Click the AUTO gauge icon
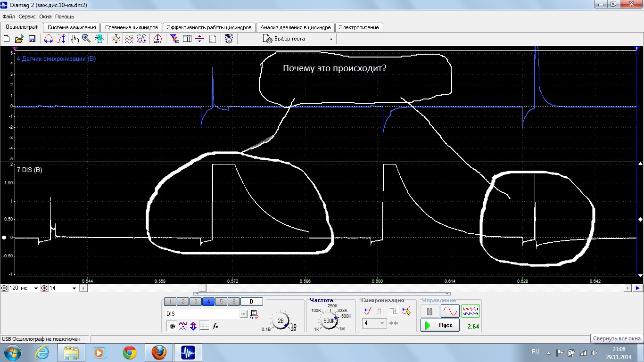Screen dimensions: 644x362 click(x=229, y=39)
